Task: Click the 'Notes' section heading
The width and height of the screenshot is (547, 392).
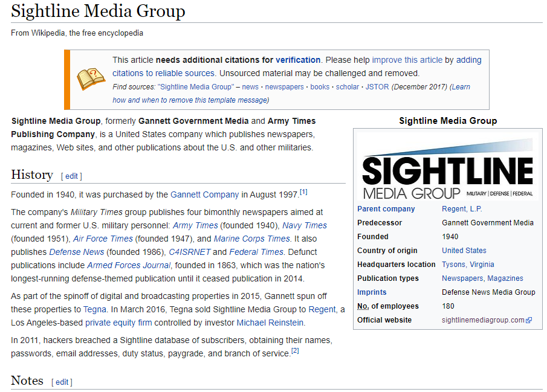Action: [27, 381]
